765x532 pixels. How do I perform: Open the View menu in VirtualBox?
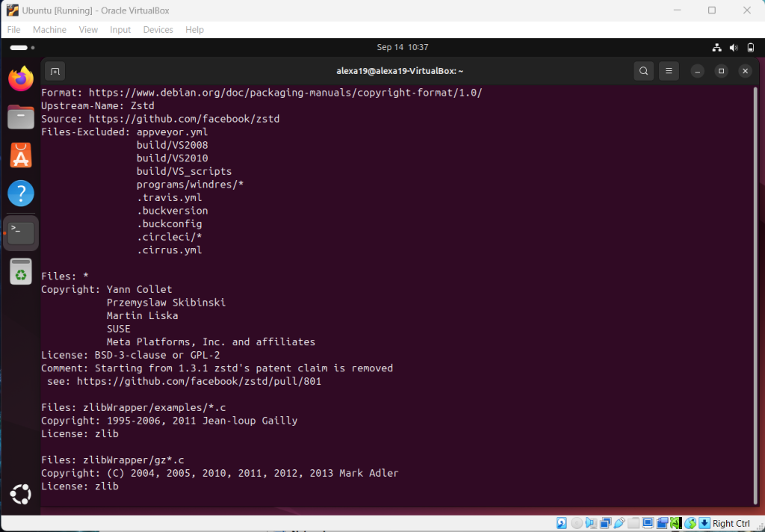(x=88, y=30)
